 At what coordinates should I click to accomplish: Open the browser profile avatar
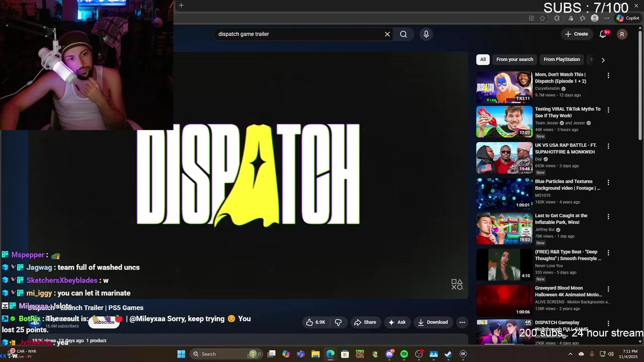[595, 18]
